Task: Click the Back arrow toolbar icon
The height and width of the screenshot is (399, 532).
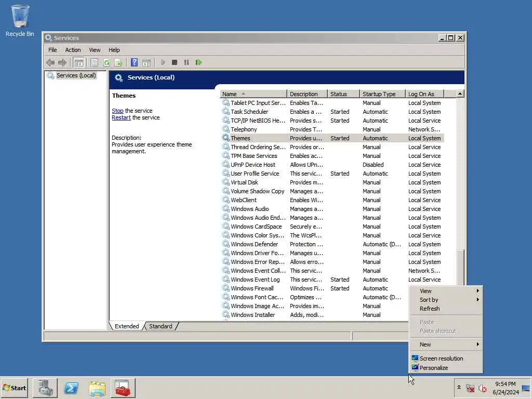Action: (x=50, y=62)
